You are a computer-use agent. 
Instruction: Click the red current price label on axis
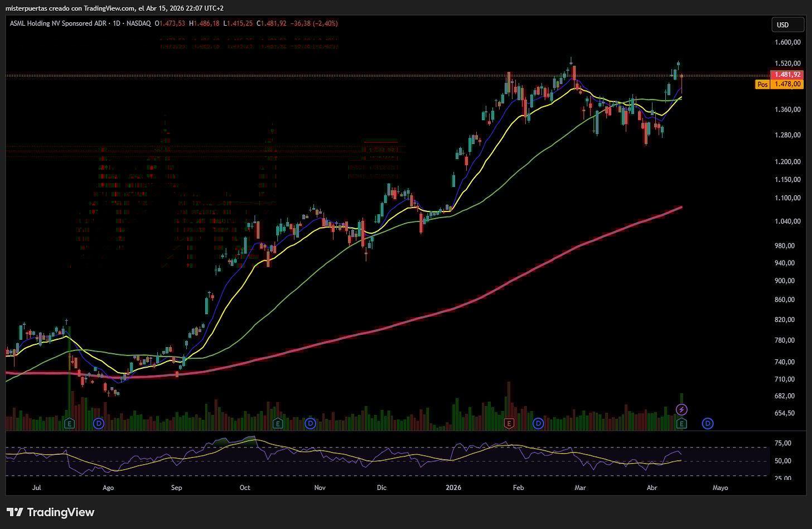point(787,74)
